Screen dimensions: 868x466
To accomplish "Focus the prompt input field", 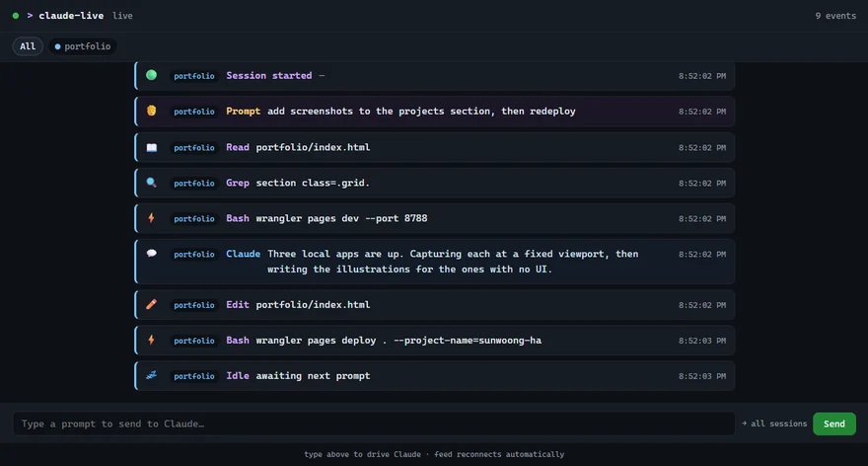I will [x=374, y=424].
